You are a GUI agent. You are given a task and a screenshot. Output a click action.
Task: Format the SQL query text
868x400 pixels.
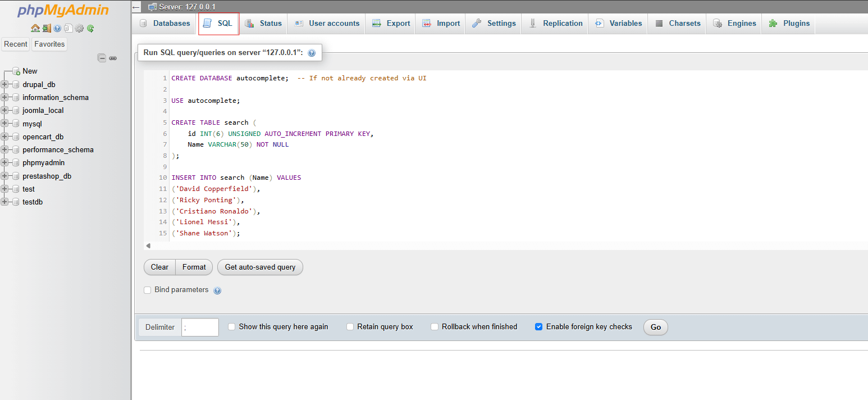(x=194, y=267)
